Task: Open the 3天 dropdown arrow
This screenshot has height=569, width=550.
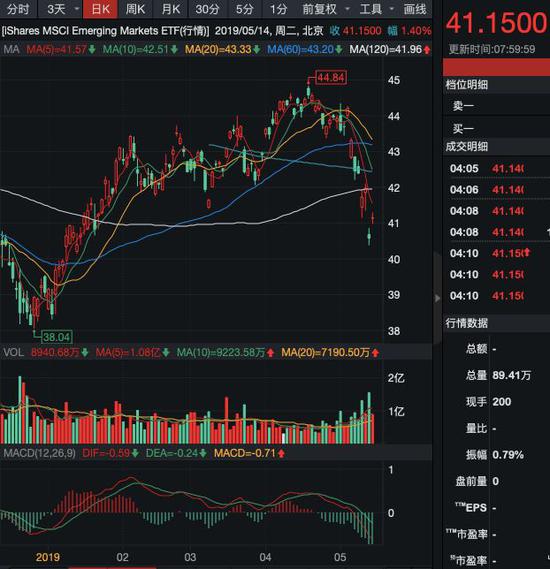Action: coord(77,8)
